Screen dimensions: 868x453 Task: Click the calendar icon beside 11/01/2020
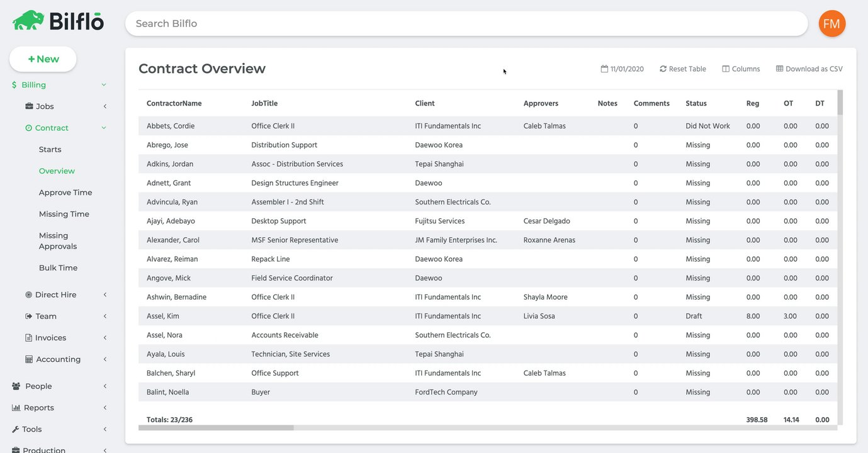click(604, 69)
